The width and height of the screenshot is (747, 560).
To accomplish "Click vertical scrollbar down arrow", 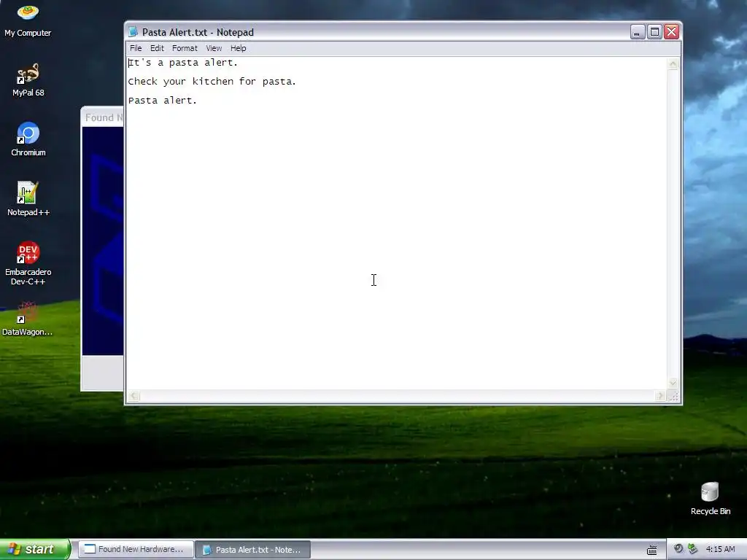I will pos(673,382).
